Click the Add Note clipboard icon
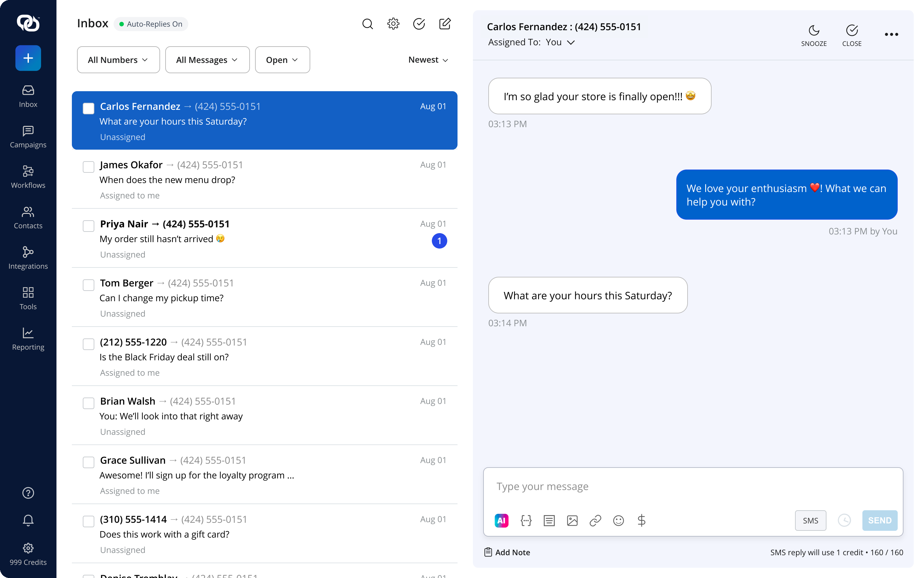The height and width of the screenshot is (578, 924). [488, 552]
